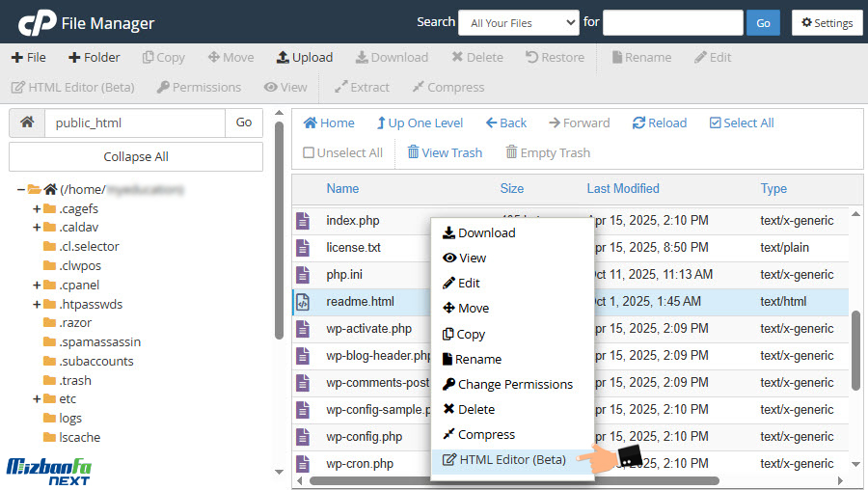Expand the etc folder node
This screenshot has width=868, height=490.
pos(37,398)
